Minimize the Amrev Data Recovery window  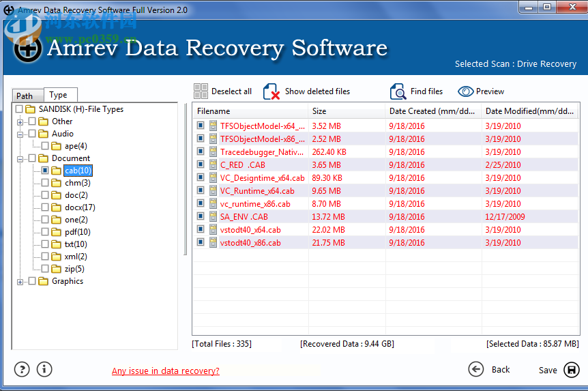coord(529,7)
